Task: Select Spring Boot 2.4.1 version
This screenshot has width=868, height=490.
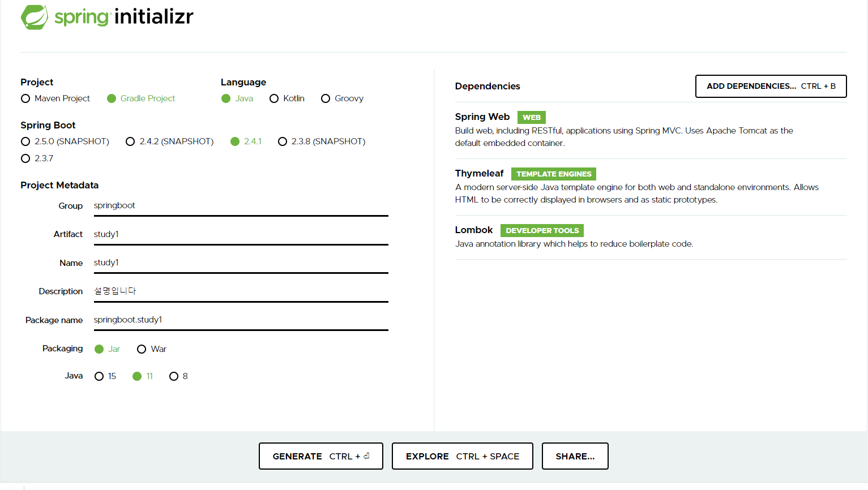Action: tap(246, 141)
